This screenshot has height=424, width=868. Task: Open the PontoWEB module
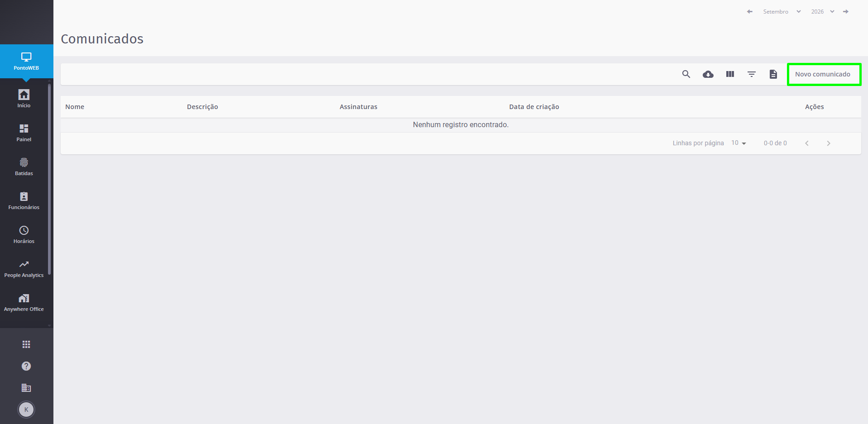(x=26, y=62)
